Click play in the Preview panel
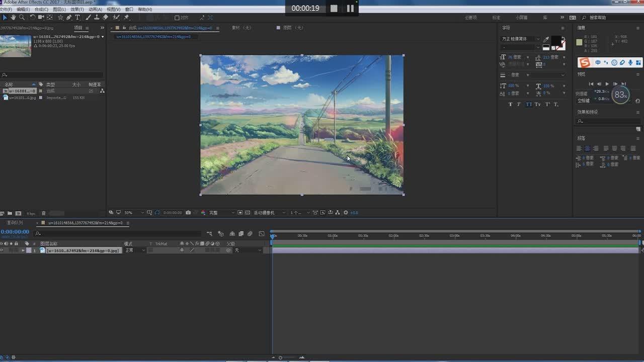The height and width of the screenshot is (362, 644). 607,84
